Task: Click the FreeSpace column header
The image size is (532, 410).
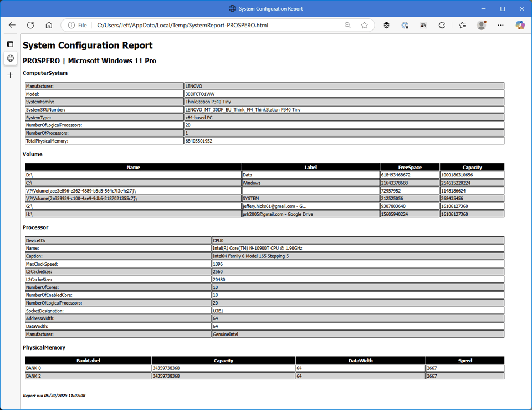Action: point(410,167)
